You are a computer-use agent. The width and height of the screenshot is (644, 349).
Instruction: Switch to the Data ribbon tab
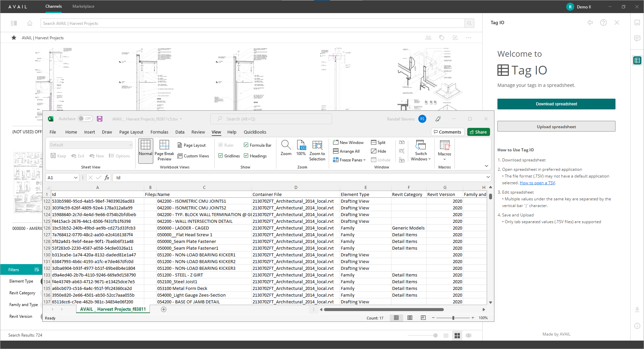tap(180, 132)
